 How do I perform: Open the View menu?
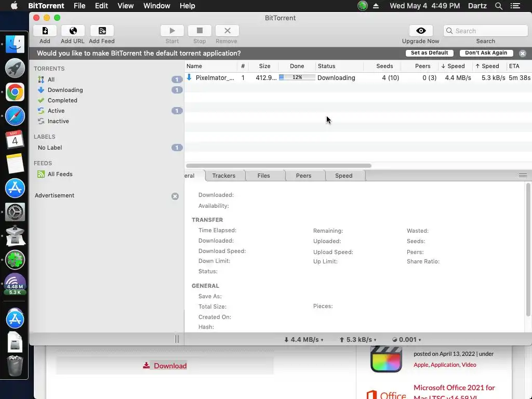tap(126, 6)
